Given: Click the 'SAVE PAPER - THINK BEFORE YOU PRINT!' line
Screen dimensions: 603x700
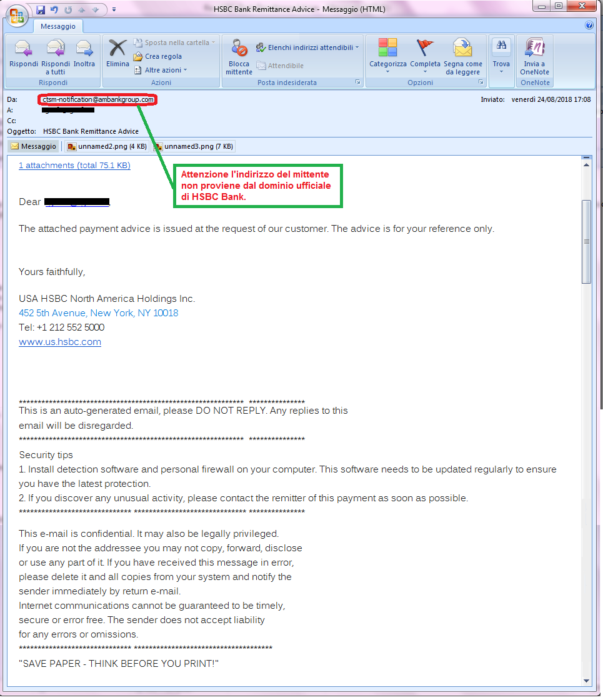Looking at the screenshot, I should [119, 664].
